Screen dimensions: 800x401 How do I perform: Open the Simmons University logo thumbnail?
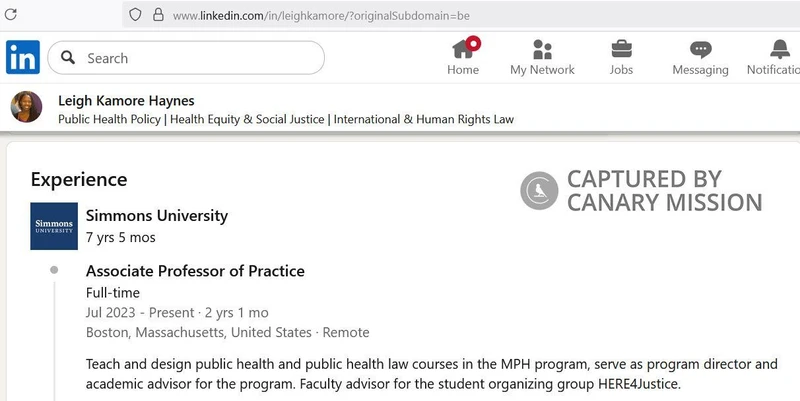[x=54, y=226]
